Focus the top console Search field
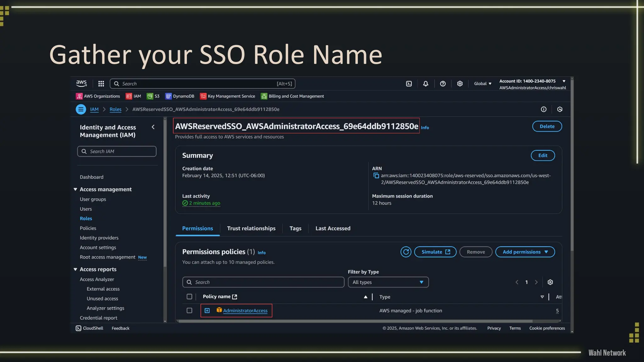Viewport: 644px width, 362px height. pyautogui.click(x=203, y=84)
